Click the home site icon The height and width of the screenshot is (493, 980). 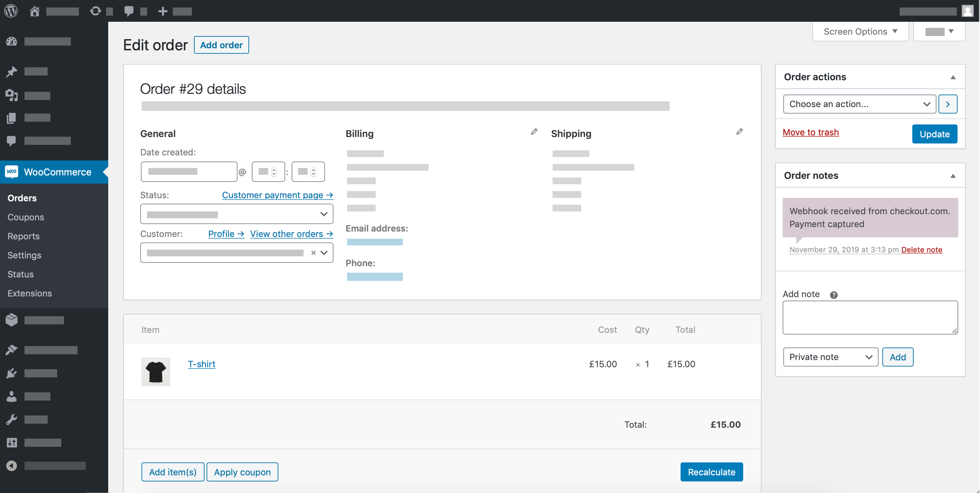point(35,11)
